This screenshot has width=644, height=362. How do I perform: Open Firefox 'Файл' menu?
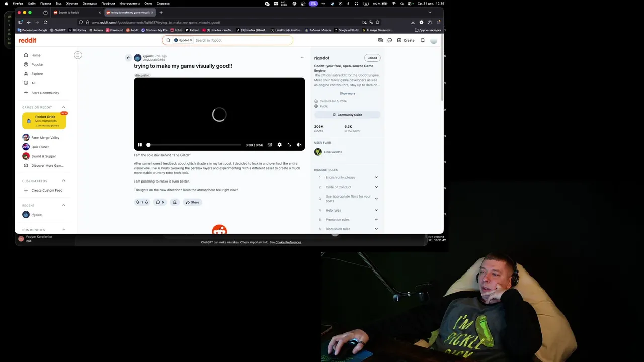coord(32,3)
